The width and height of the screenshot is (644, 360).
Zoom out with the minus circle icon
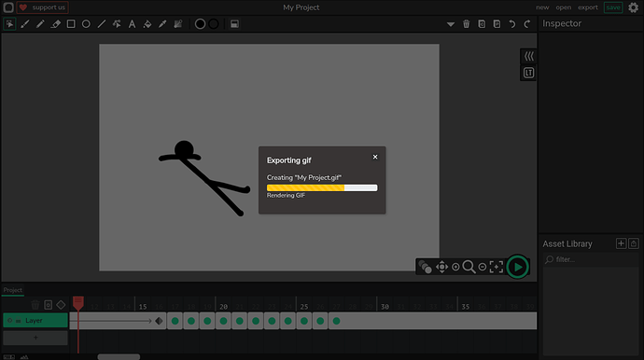tap(483, 268)
